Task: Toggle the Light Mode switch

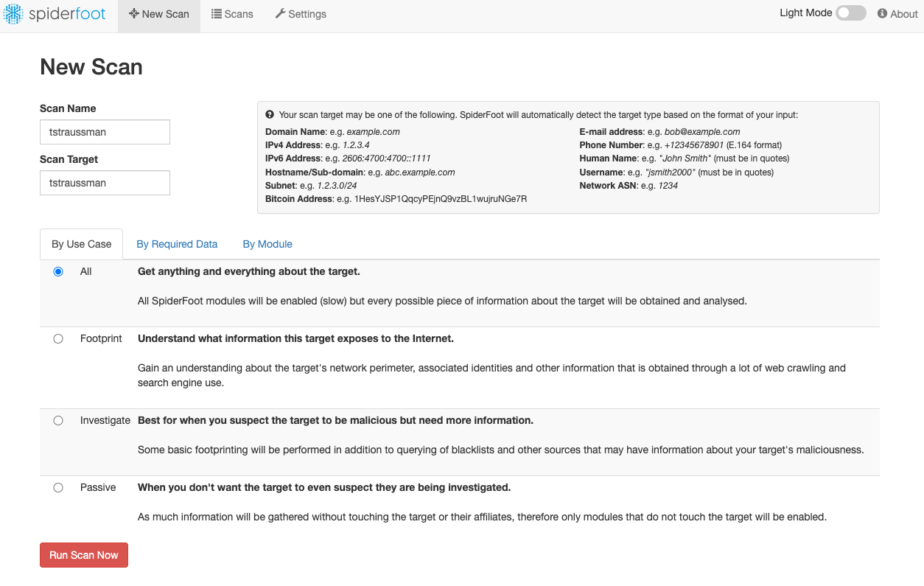Action: pyautogui.click(x=851, y=13)
